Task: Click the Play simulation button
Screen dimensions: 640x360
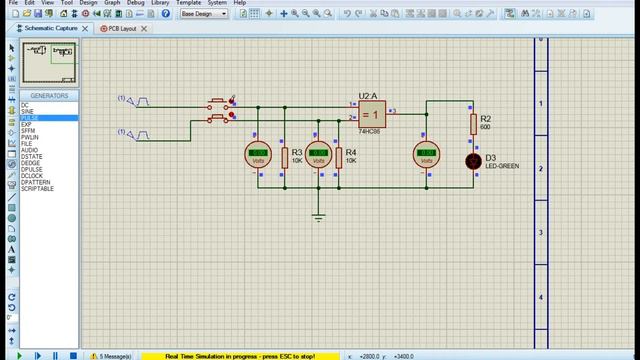Action: click(19, 356)
